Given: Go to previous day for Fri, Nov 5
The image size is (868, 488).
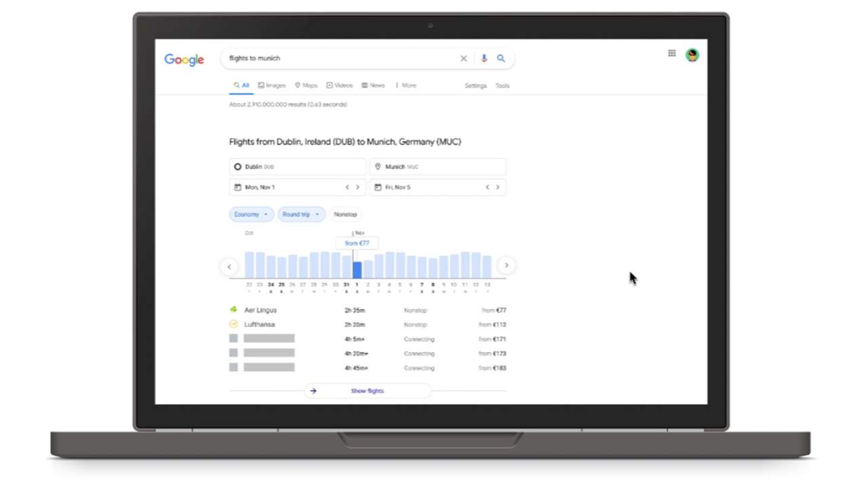Looking at the screenshot, I should (x=487, y=187).
